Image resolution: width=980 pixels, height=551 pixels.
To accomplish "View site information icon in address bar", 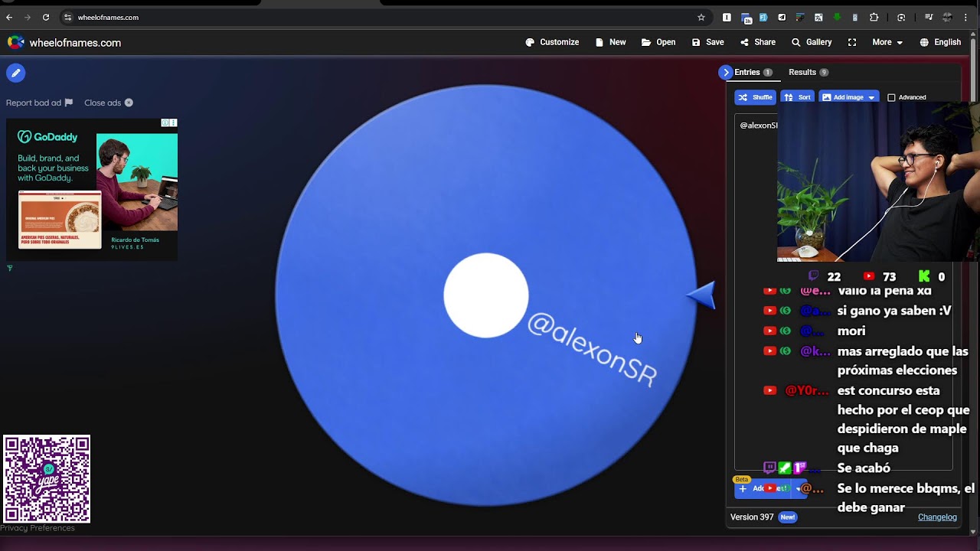I will (68, 17).
